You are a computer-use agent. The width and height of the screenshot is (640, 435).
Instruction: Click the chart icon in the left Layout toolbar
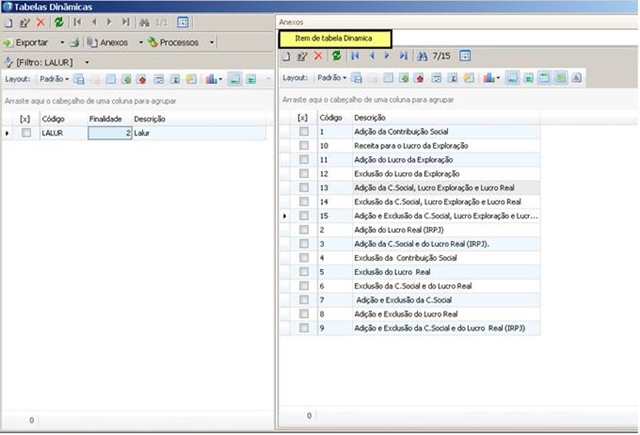pyautogui.click(x=211, y=79)
